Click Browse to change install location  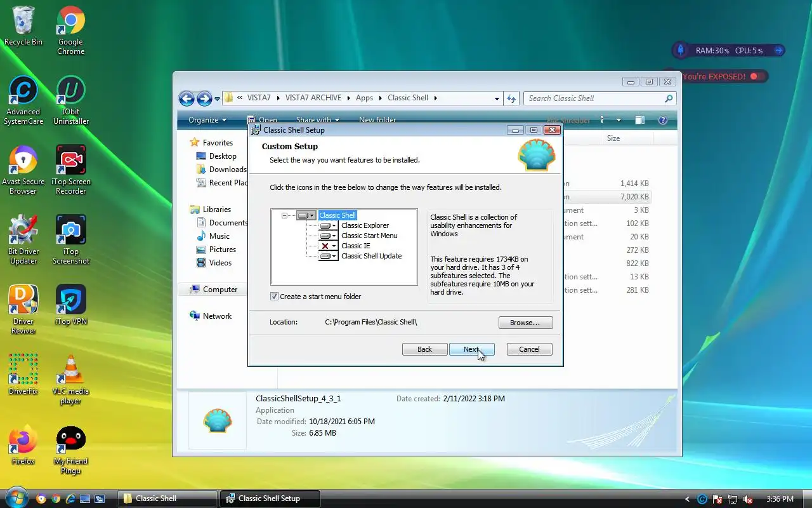(525, 323)
